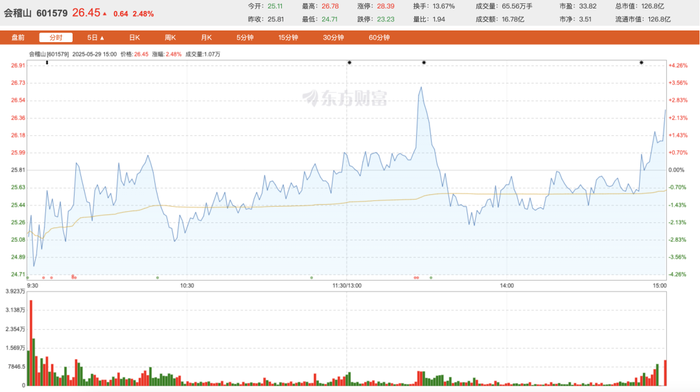The height and width of the screenshot is (392, 700).
Task: Click the paired red signal dots after 13:00
Action: point(416,278)
